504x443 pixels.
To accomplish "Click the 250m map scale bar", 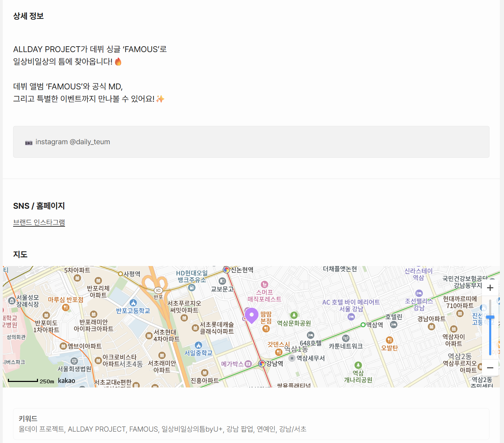I will click(23, 381).
